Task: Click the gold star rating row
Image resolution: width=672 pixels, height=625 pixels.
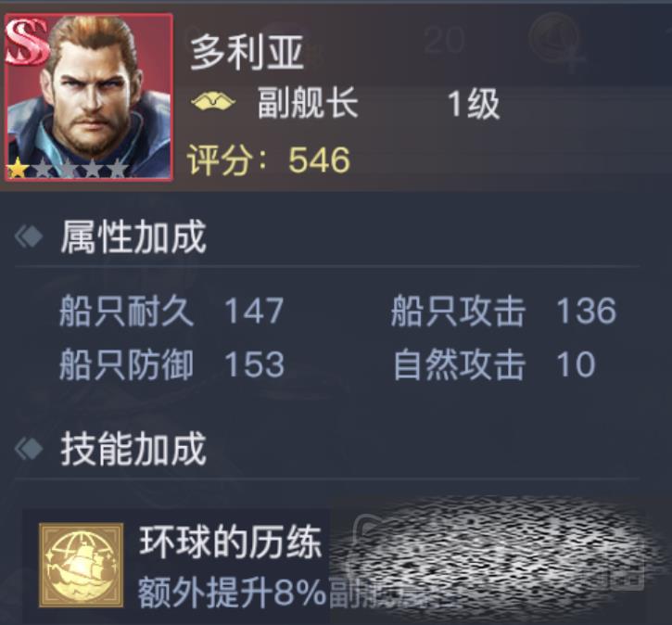Action: pyautogui.click(x=68, y=168)
